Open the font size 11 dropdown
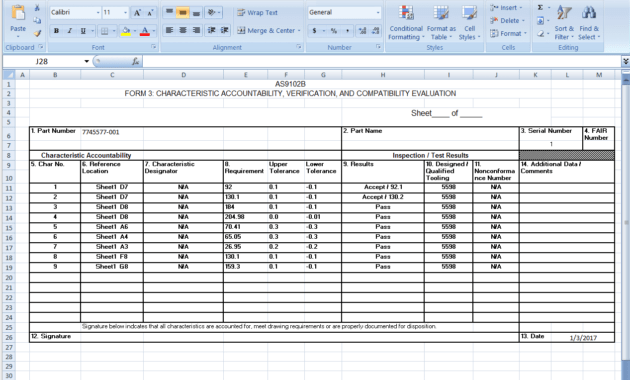 pos(125,13)
